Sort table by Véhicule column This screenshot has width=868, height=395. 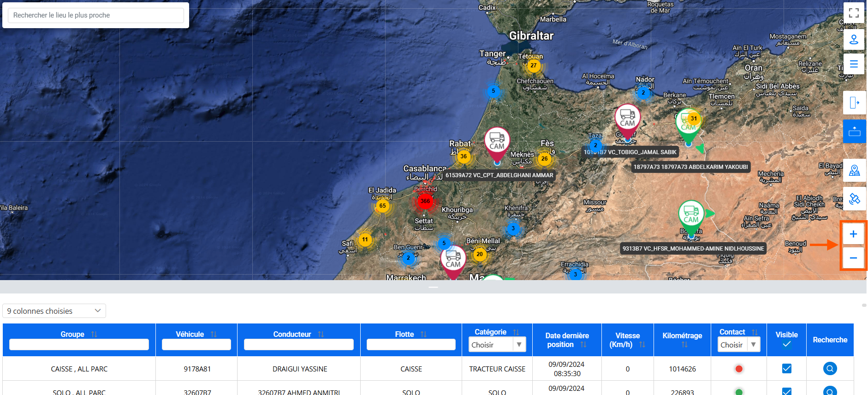pyautogui.click(x=214, y=334)
